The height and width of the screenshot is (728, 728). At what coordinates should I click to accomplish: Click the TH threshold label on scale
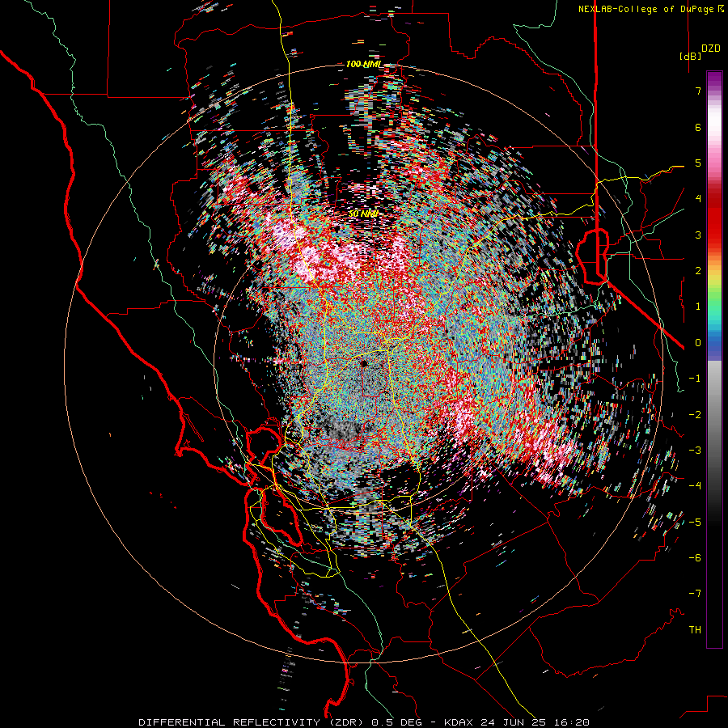[x=695, y=629]
